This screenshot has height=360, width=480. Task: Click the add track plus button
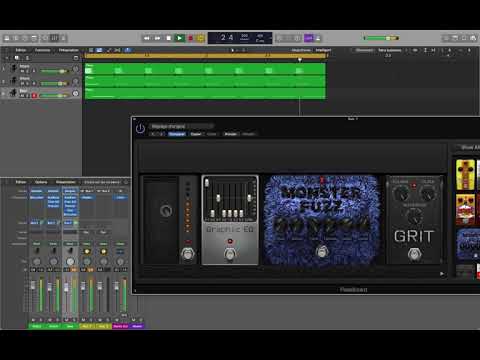pos(7,58)
